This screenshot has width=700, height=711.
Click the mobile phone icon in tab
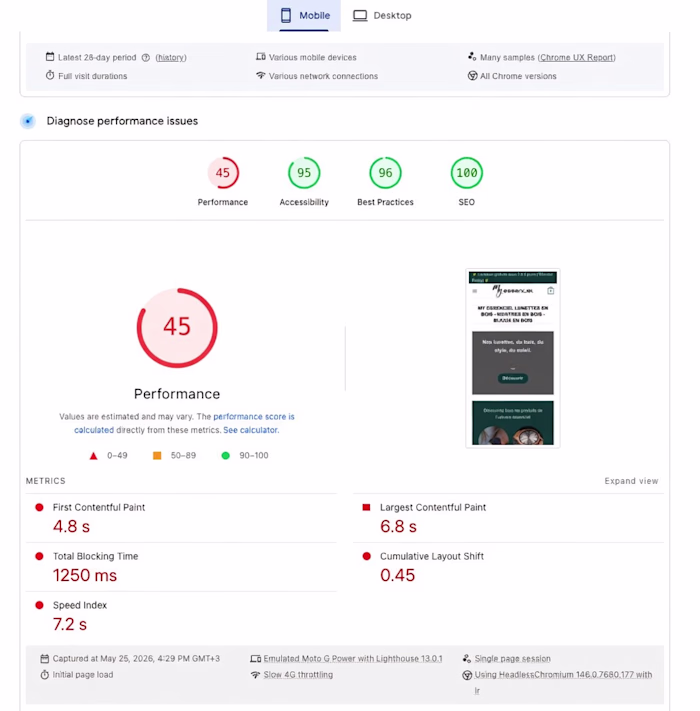tap(286, 15)
